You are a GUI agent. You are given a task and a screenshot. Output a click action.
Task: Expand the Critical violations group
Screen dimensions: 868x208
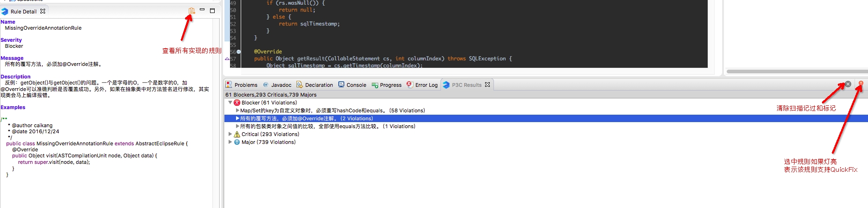coord(230,134)
